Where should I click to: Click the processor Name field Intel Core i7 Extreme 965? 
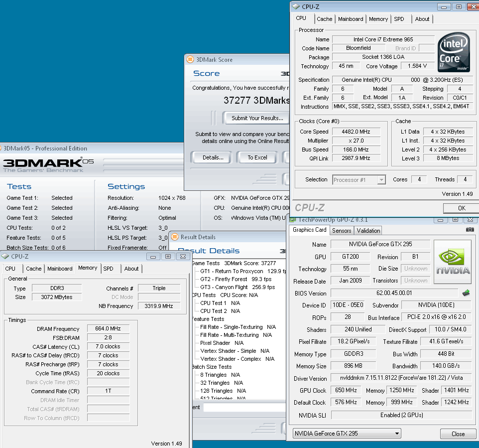tap(383, 39)
